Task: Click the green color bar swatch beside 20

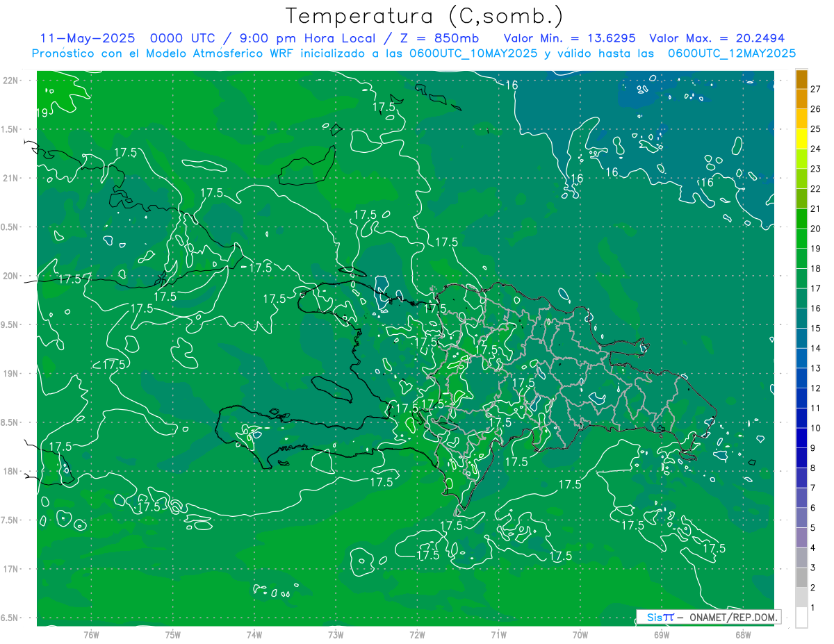Action: tap(801, 219)
